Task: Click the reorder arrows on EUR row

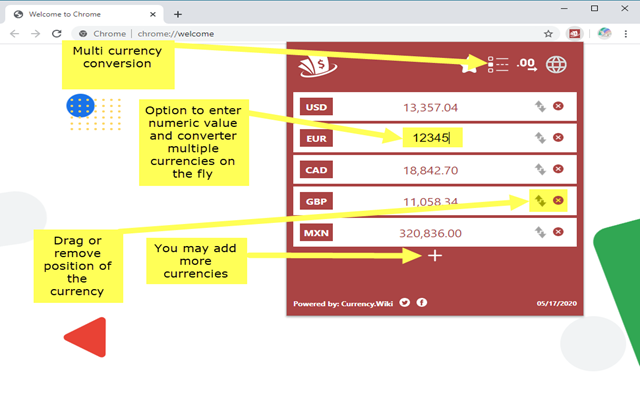Action: (540, 138)
